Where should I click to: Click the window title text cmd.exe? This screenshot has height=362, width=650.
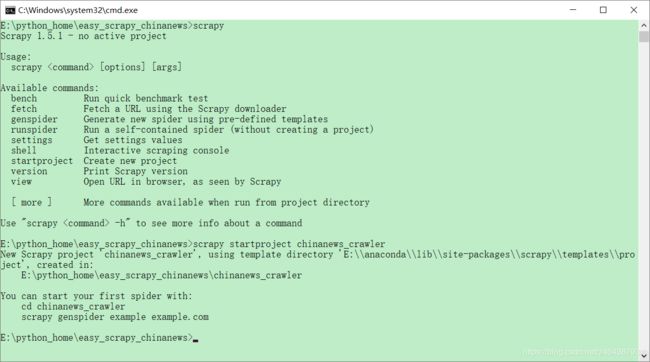(x=78, y=10)
